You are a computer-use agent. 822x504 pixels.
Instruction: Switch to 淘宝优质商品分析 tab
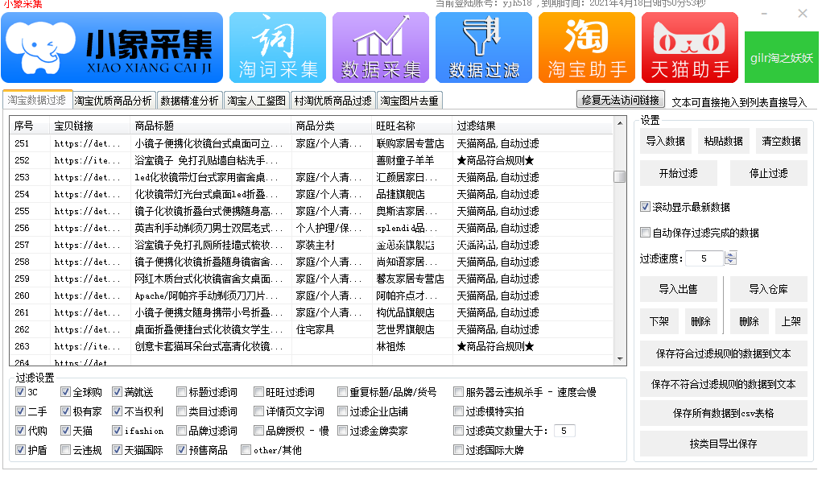113,101
